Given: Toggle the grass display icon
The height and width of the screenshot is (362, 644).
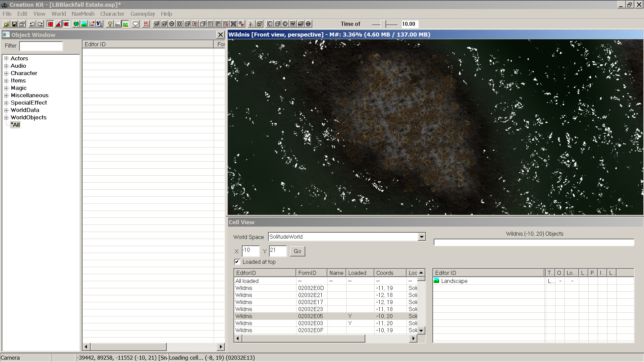Looking at the screenshot, I should point(125,24).
